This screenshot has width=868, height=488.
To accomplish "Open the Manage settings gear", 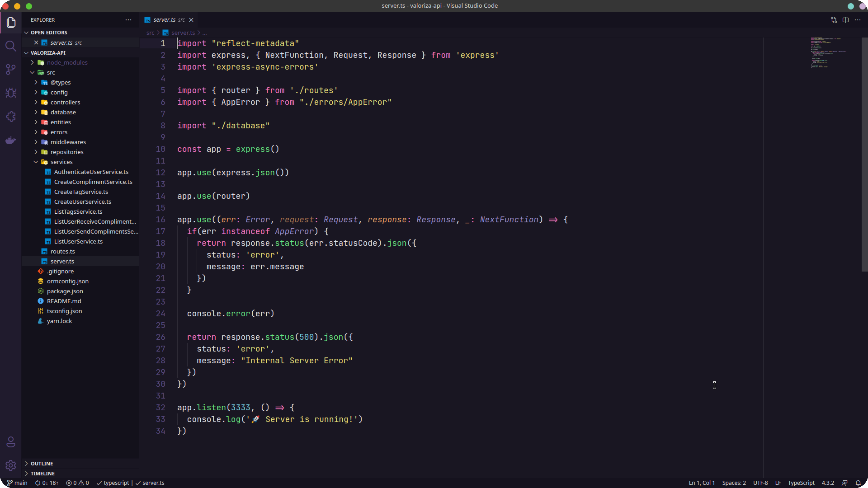I will (x=11, y=465).
